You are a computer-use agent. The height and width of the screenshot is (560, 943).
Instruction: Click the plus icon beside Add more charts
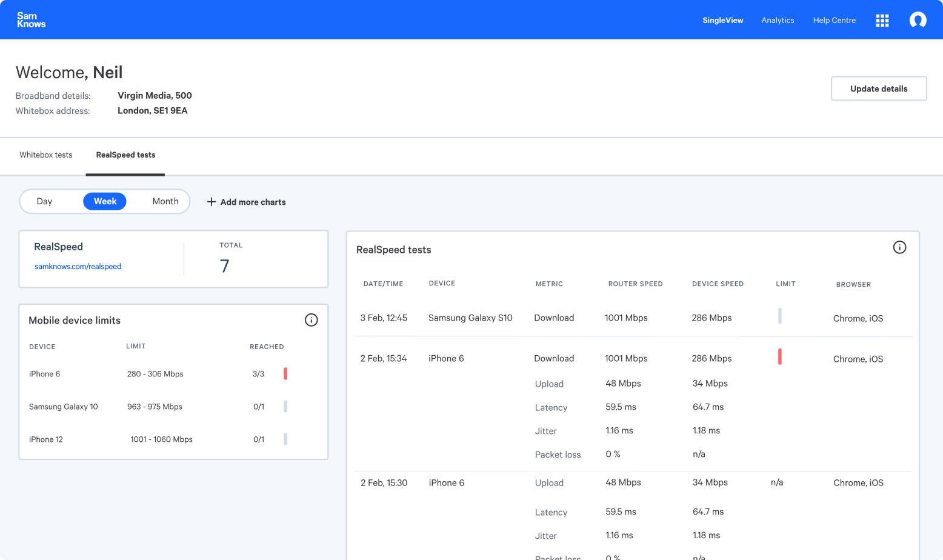212,202
